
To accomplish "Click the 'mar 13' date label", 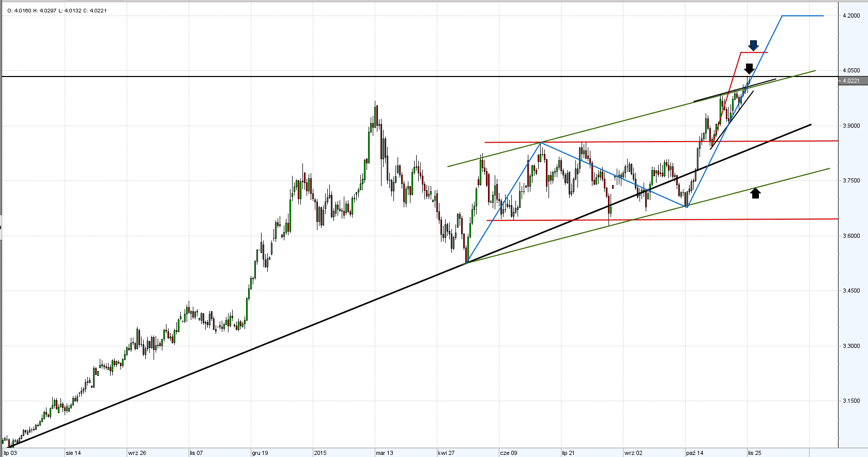I will (x=385, y=453).
